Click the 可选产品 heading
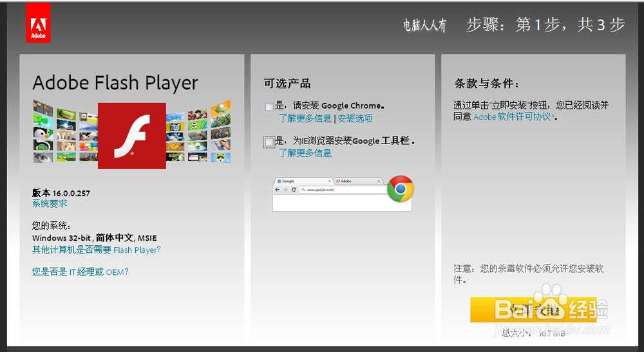The height and width of the screenshot is (352, 644). 287,84
